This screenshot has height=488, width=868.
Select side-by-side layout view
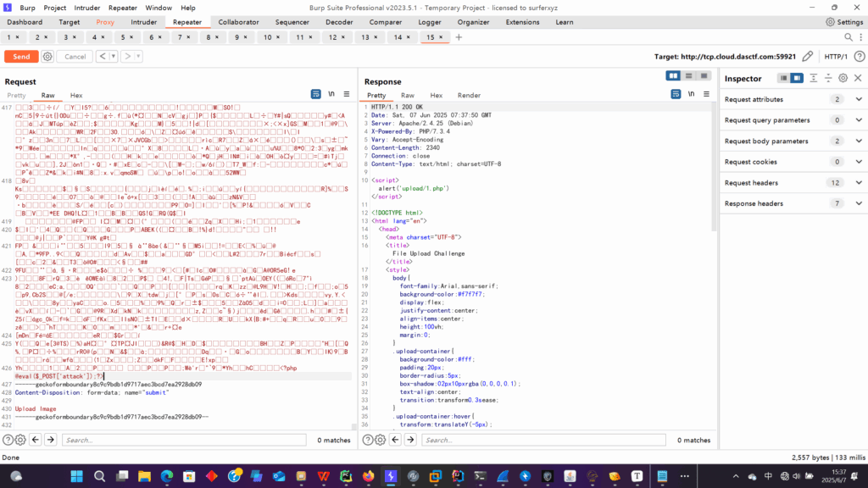[673, 75]
